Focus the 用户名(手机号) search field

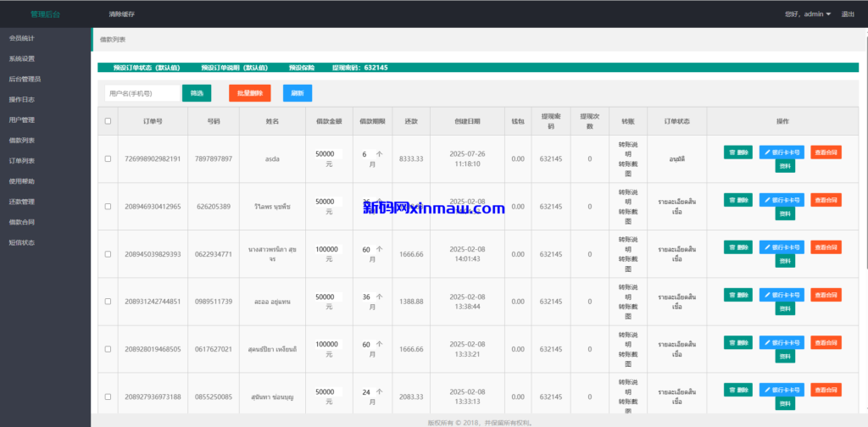pos(142,93)
